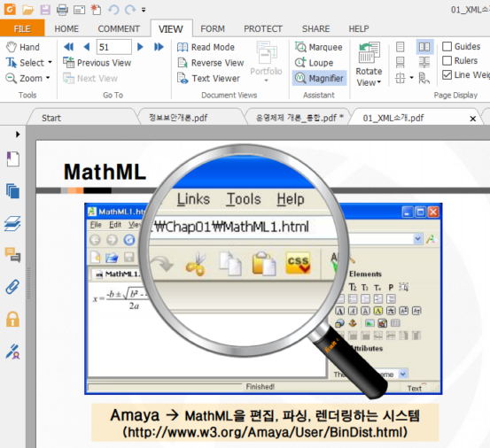The width and height of the screenshot is (490, 448).
Task: Switch to the PROTECT ribbon tab
Action: (263, 28)
